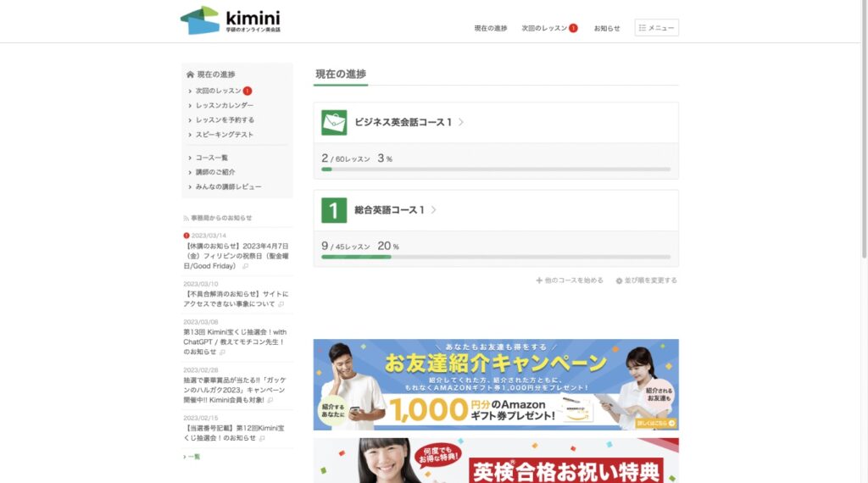Click the Kimini logo icon

(x=200, y=20)
